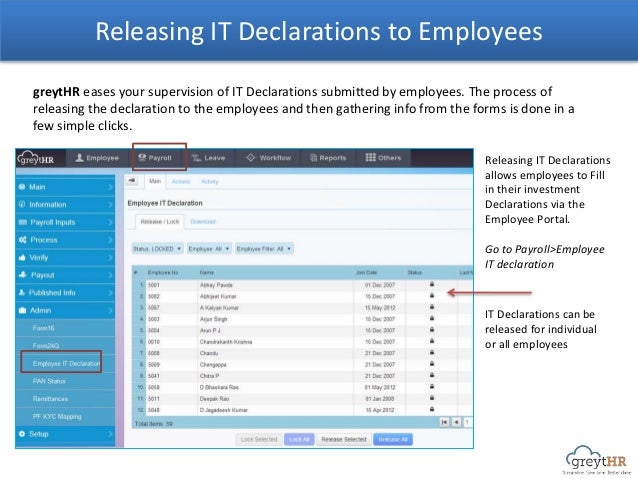This screenshot has width=638, height=479.
Task: Open the Employee module icon in top bar
Action: pos(80,157)
